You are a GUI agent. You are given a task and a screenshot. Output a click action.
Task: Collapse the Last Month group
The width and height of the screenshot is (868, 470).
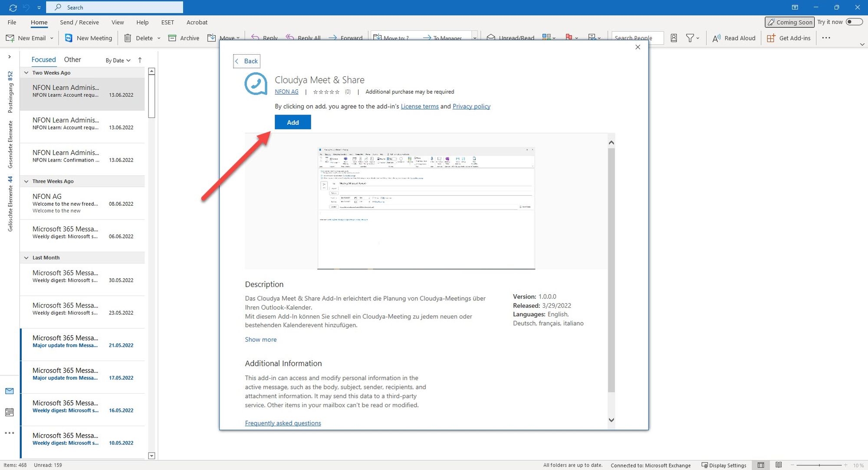26,258
